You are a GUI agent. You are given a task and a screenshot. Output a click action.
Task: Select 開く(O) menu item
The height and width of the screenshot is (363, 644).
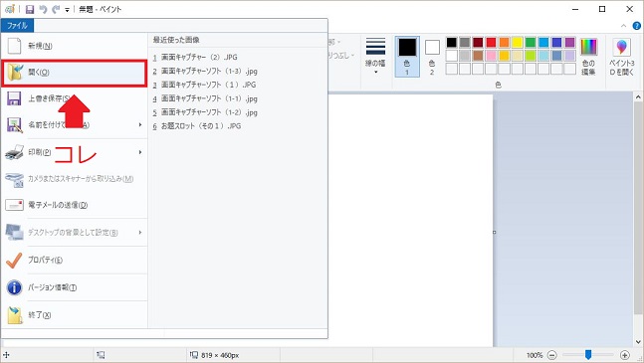tap(75, 73)
